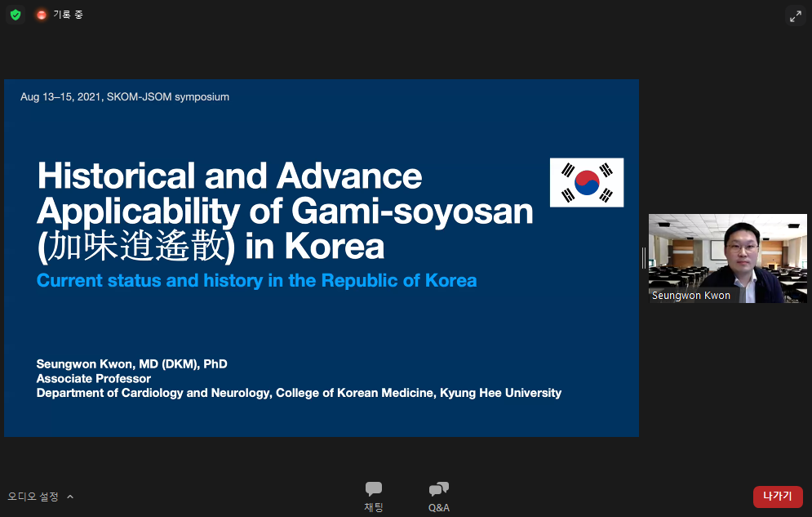Open the Zoom chat panel via 채팅 icon
The height and width of the screenshot is (517, 812).
(373, 496)
